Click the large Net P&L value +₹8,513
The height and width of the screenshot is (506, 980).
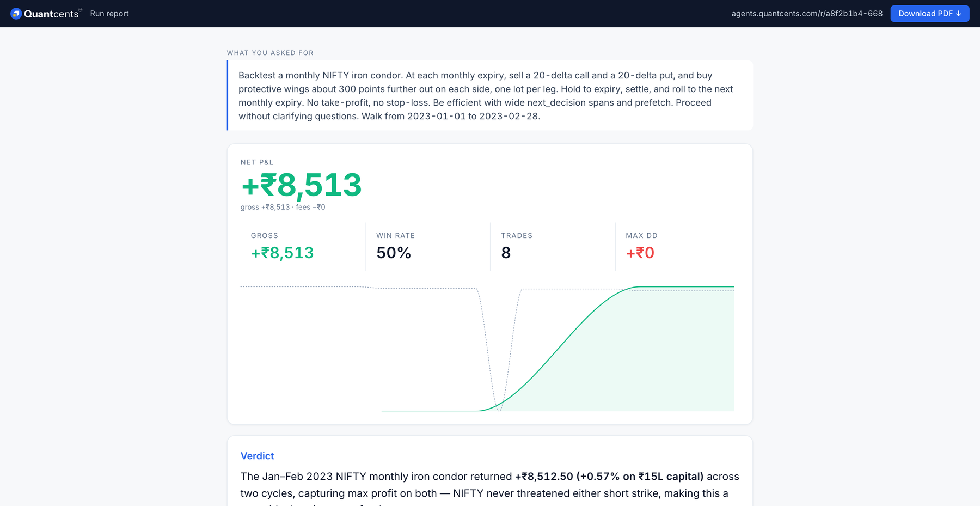[x=301, y=185]
